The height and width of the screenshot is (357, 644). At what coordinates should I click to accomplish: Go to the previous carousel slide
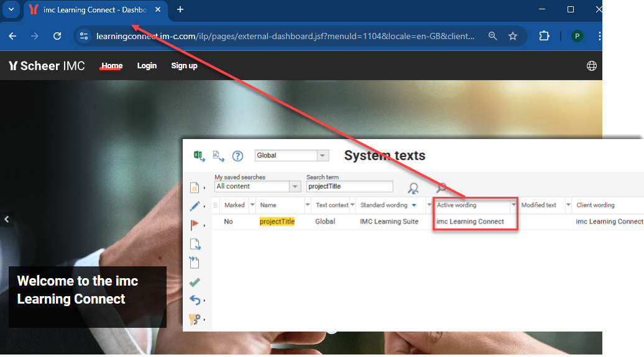[x=7, y=219]
